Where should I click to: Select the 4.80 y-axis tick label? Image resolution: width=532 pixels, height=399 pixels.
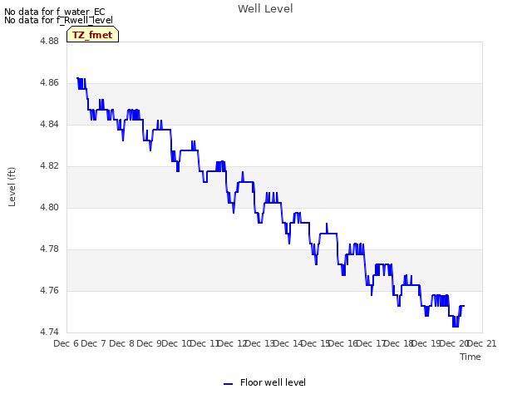point(49,207)
